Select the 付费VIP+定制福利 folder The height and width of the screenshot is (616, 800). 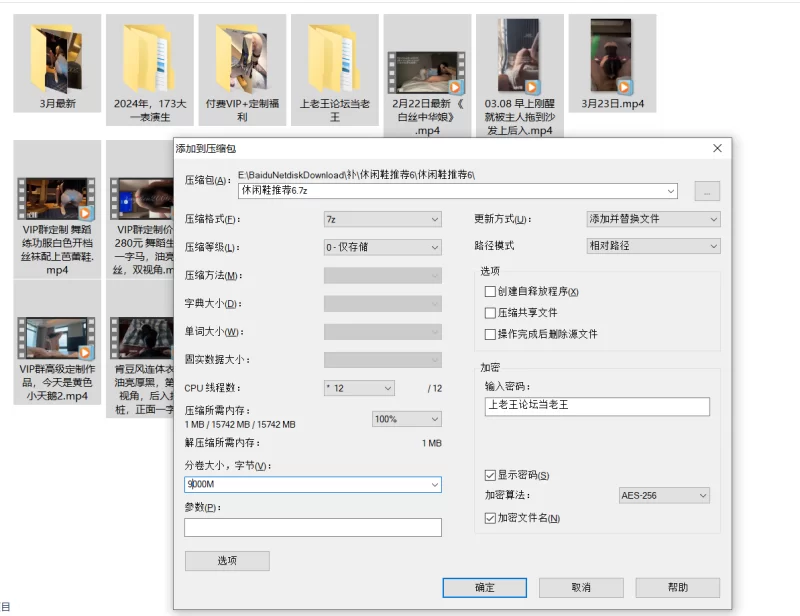[242, 69]
